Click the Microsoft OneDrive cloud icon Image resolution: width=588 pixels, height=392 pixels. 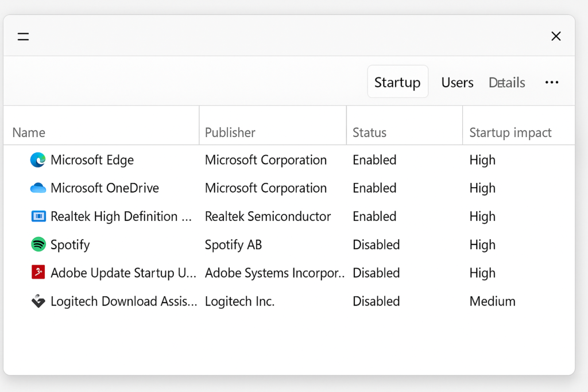[38, 188]
